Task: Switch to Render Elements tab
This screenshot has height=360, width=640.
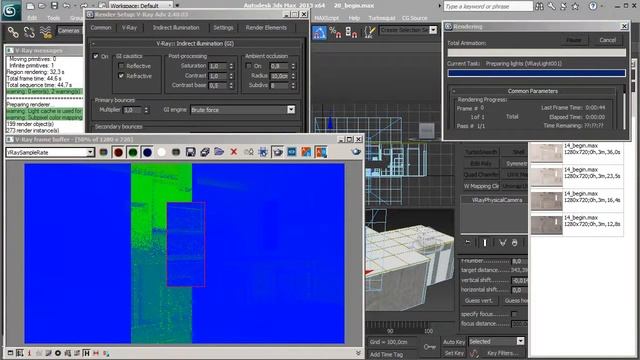Action: 266,28
